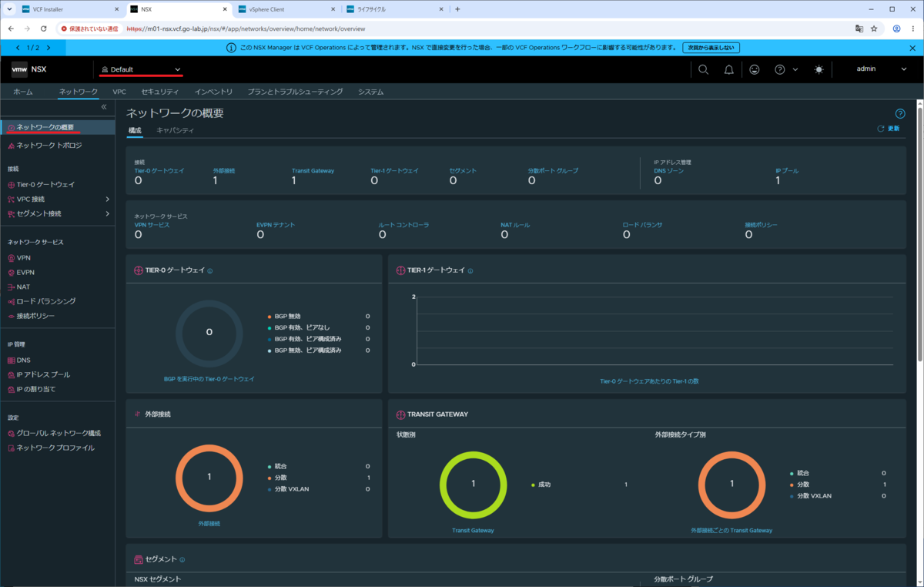This screenshot has height=587, width=924.
Task: Click the IP の割り当て sidebar icon
Action: pyautogui.click(x=11, y=389)
